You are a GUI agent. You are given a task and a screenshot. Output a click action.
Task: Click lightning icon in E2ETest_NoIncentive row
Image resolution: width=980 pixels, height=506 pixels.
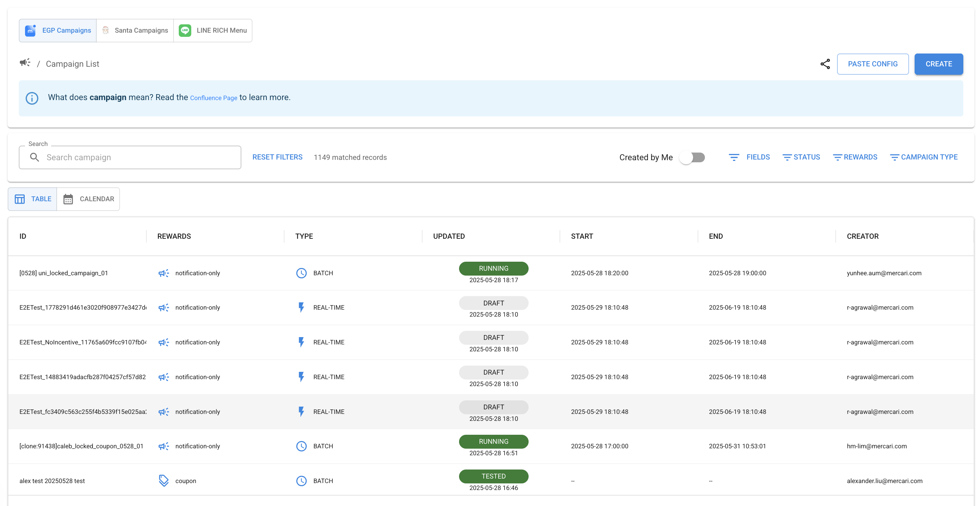tap(301, 342)
